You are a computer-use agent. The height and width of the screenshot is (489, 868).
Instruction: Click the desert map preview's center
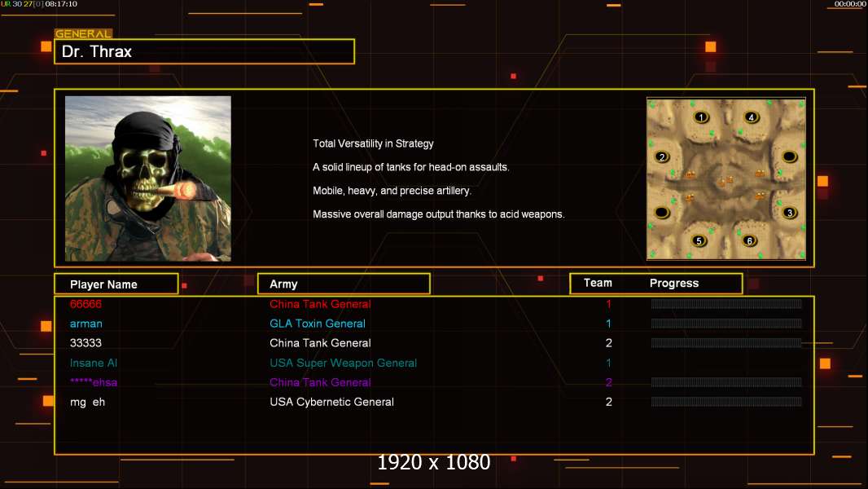[x=726, y=178]
